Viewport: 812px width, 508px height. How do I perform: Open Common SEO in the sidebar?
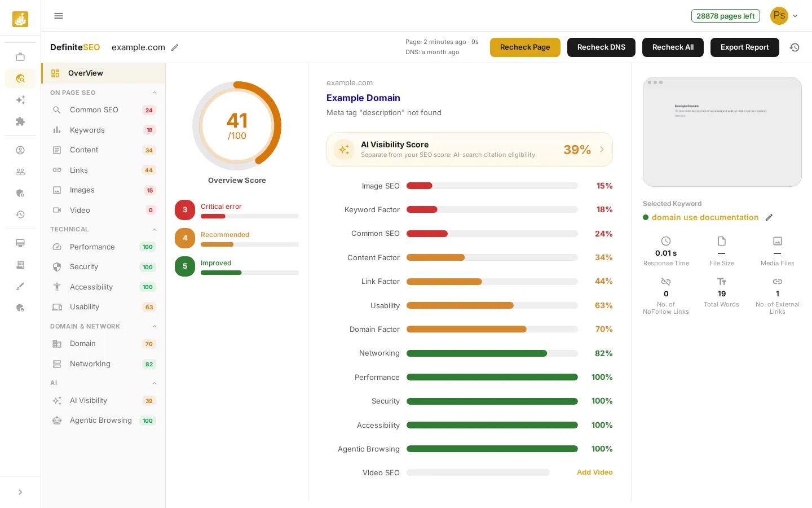(103, 110)
